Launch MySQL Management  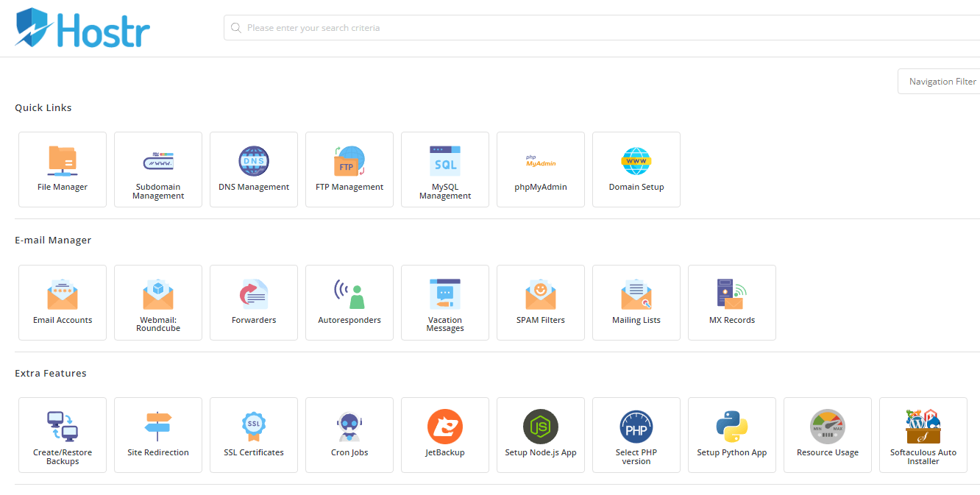(445, 170)
